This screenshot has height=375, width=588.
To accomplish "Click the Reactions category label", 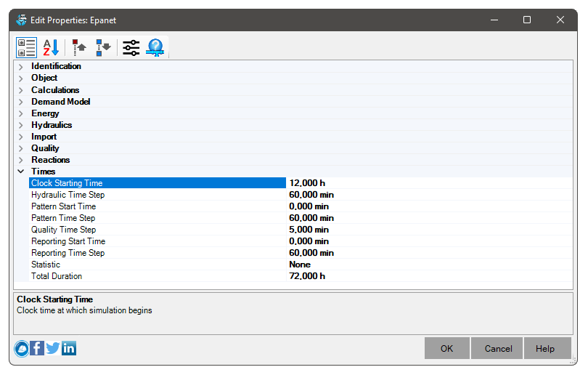I will click(51, 160).
